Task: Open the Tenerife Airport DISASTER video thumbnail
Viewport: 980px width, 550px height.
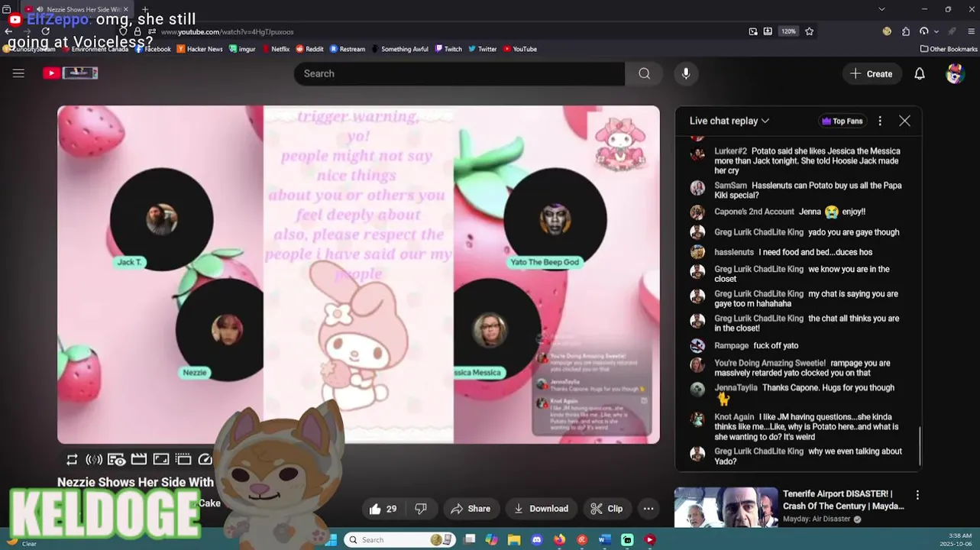Action: pos(726,508)
